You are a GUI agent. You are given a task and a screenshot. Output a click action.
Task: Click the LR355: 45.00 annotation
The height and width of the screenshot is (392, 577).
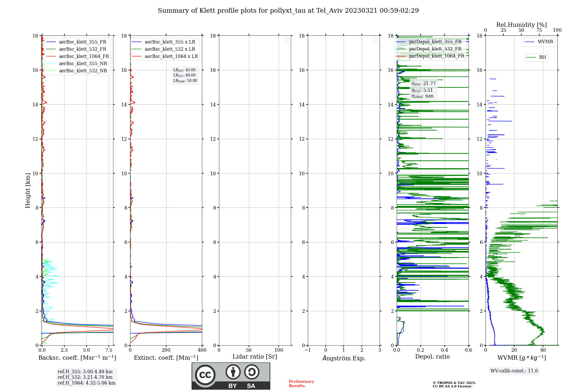tap(184, 70)
